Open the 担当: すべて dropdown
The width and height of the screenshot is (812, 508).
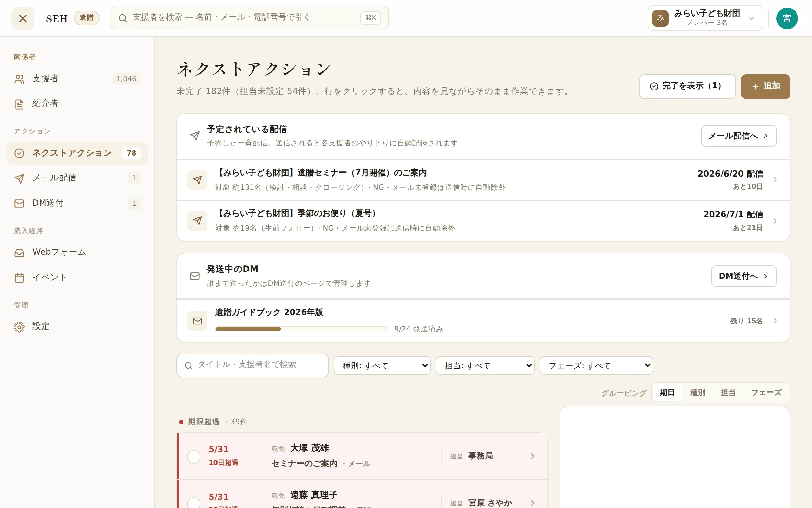485,365
